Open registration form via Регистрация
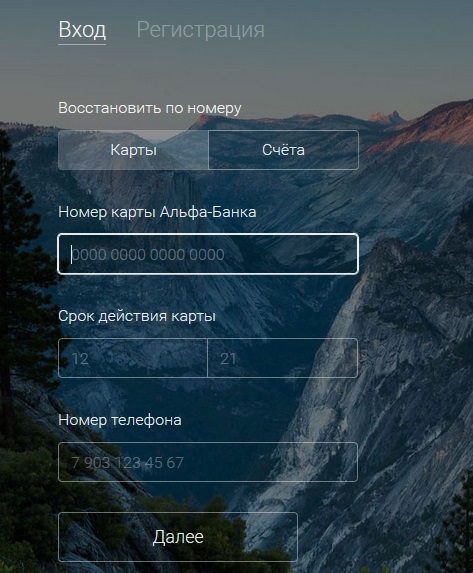 click(200, 30)
